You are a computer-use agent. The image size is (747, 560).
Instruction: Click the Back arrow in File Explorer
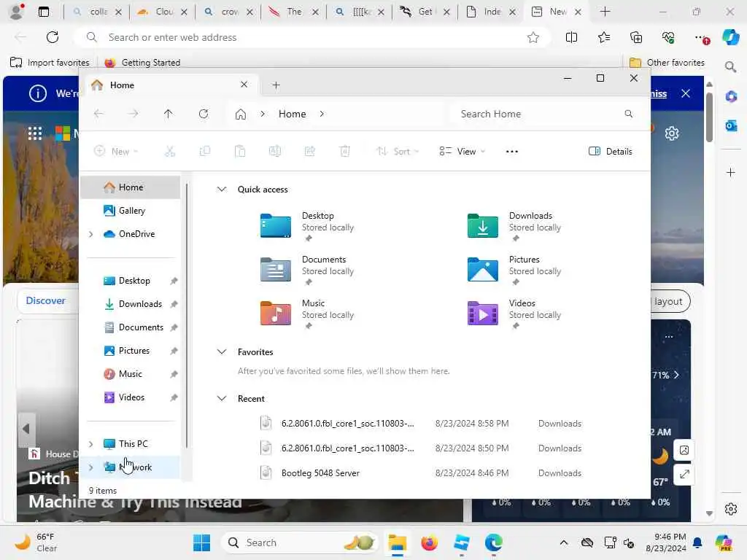point(98,114)
